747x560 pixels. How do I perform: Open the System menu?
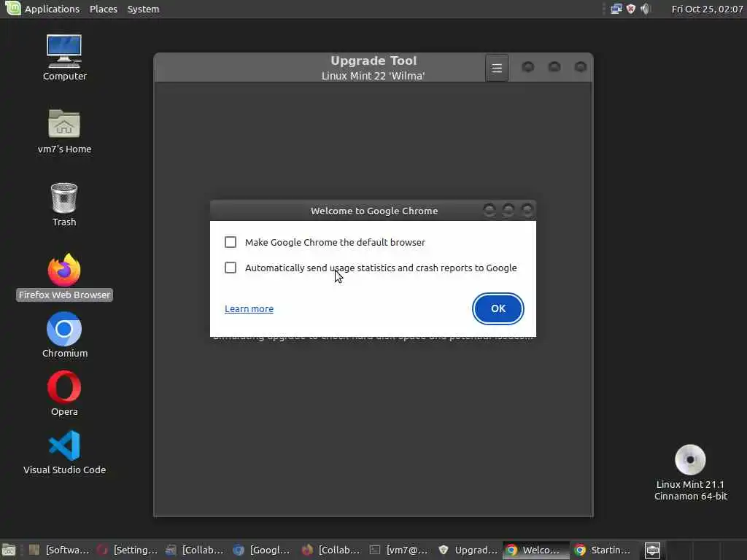pos(143,9)
